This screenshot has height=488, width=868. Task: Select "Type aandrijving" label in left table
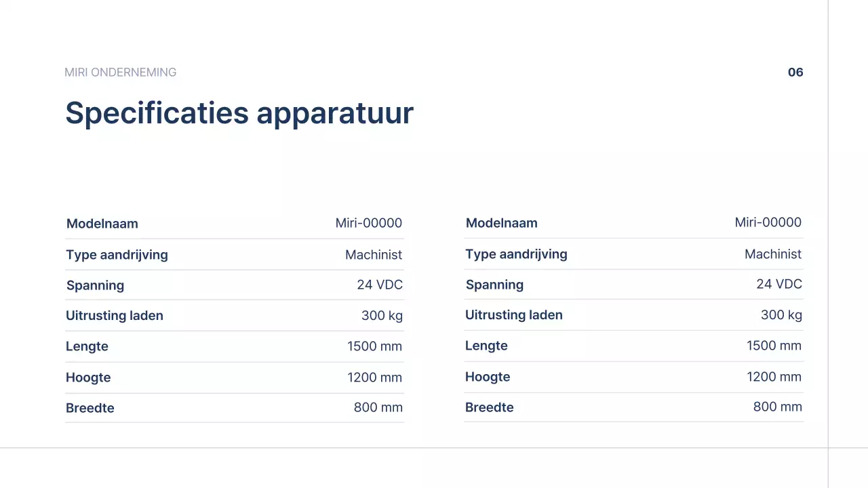pos(117,255)
